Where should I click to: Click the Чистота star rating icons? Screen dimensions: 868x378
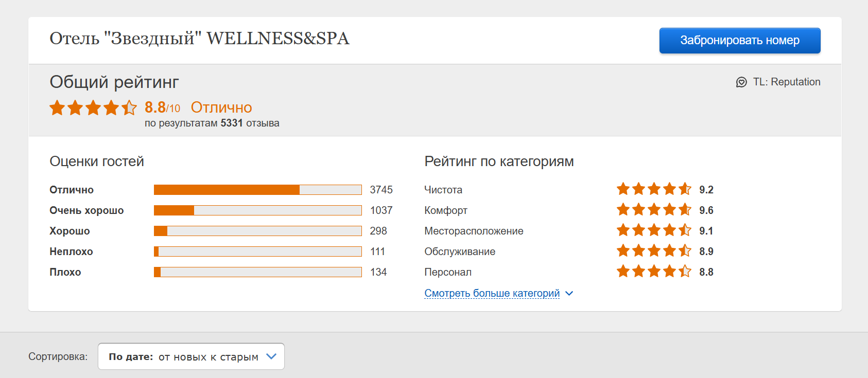click(654, 189)
